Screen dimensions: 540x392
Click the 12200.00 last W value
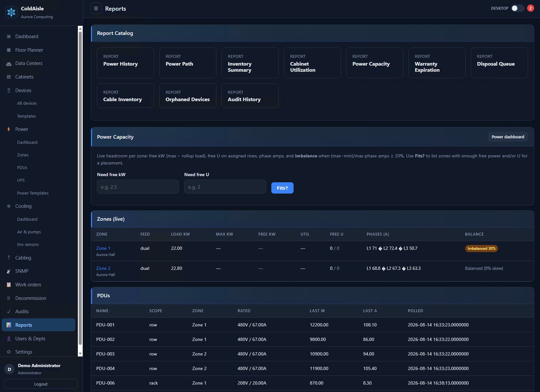pos(319,325)
